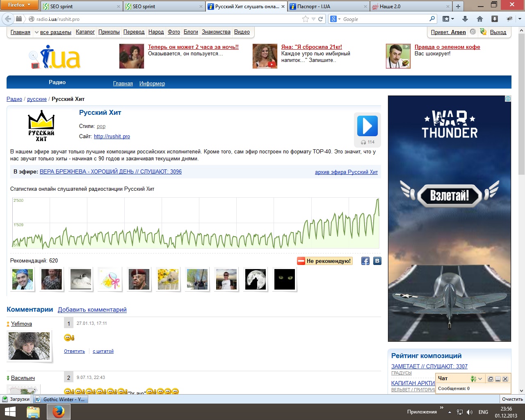This screenshot has height=420, width=525.
Task: Click the Windows Start button
Action: click(10, 412)
